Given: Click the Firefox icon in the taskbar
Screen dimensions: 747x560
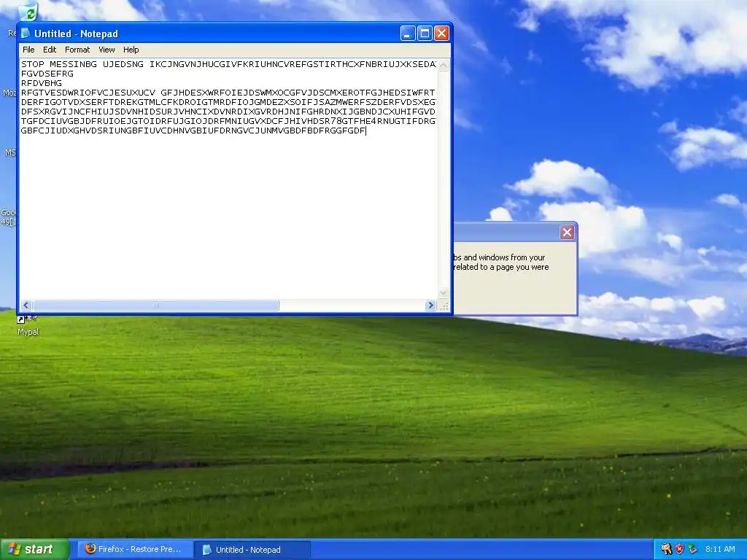Looking at the screenshot, I should [x=90, y=549].
